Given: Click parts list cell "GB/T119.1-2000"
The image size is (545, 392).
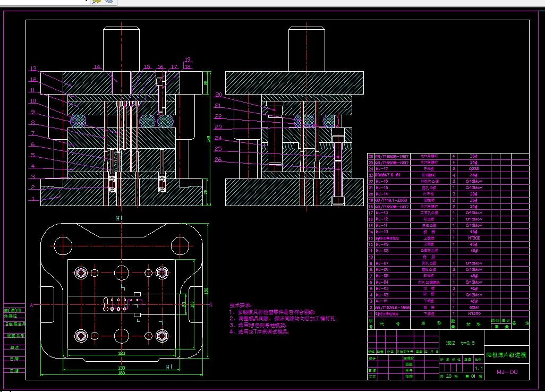Looking at the screenshot, I should (390, 200).
